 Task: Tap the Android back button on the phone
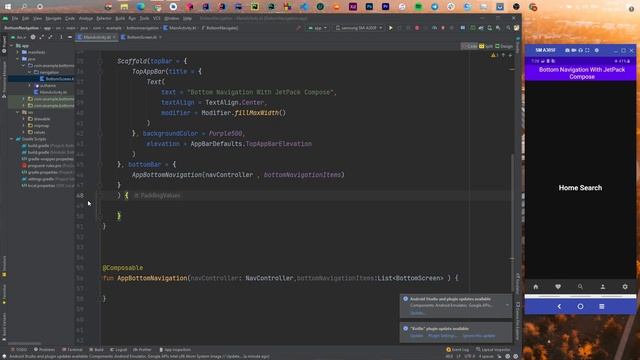point(559,307)
